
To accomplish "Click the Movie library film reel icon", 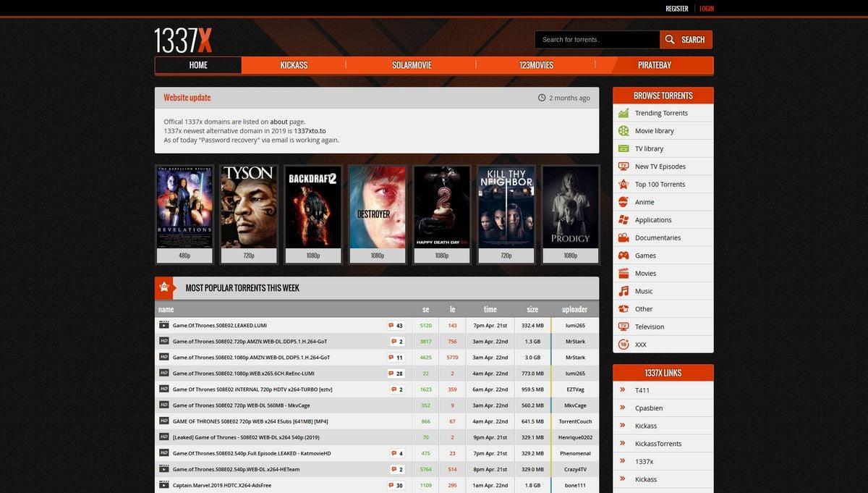I will point(623,131).
